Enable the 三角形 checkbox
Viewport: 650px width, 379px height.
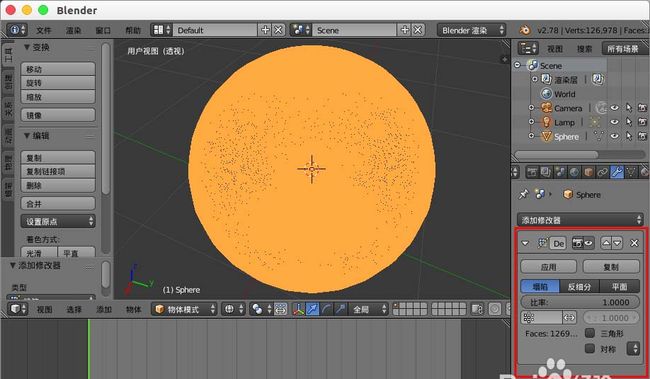point(590,333)
